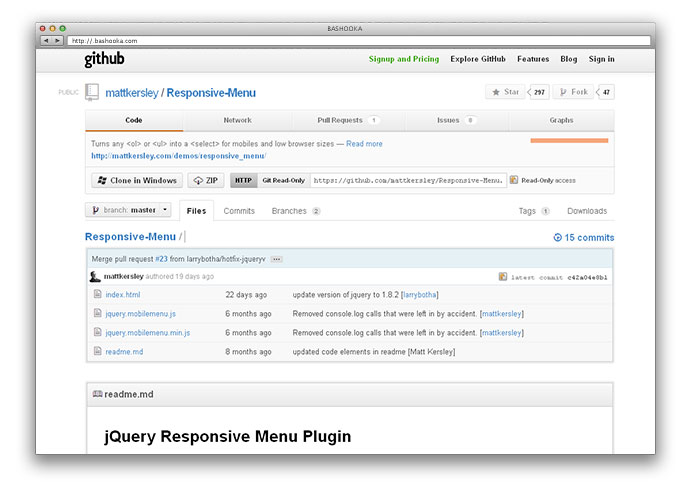Click the Star button

pyautogui.click(x=505, y=92)
